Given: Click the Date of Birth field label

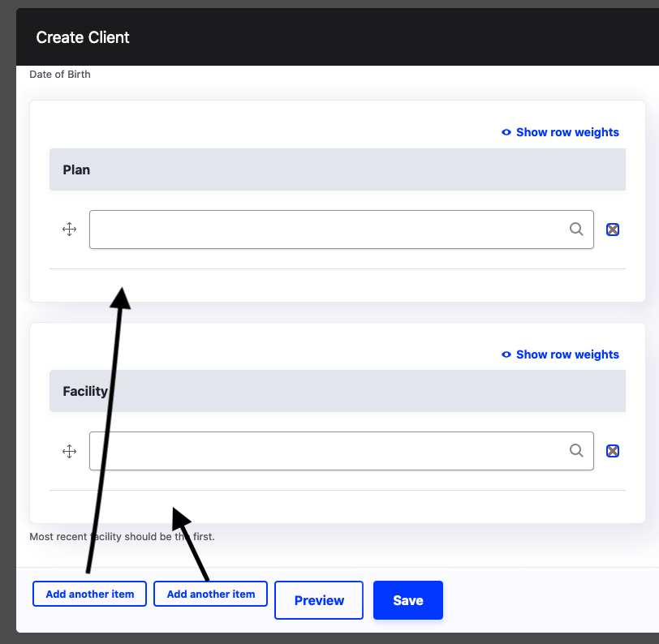Looking at the screenshot, I should [59, 74].
